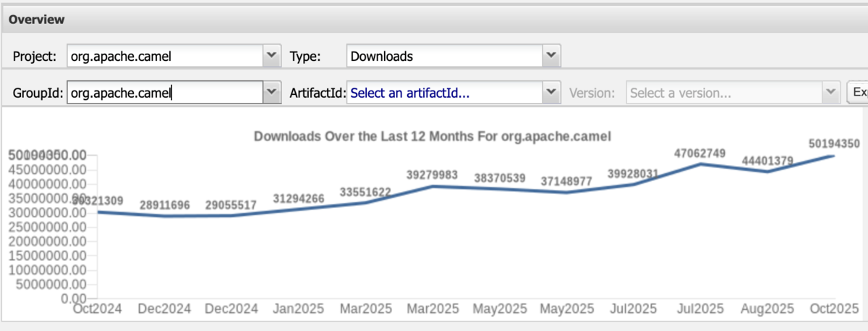Click the x-axis label Oct2024
This screenshot has width=868, height=331.
pos(98,309)
